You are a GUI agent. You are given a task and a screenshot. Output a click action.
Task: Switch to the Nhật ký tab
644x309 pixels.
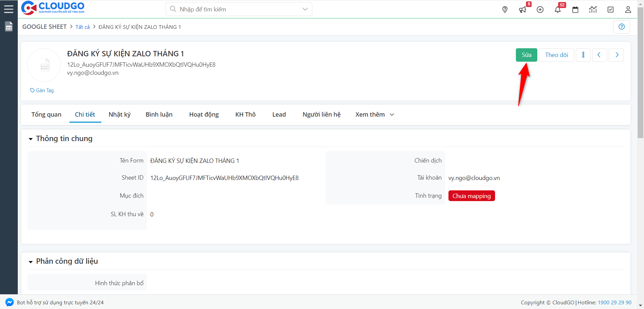click(119, 115)
